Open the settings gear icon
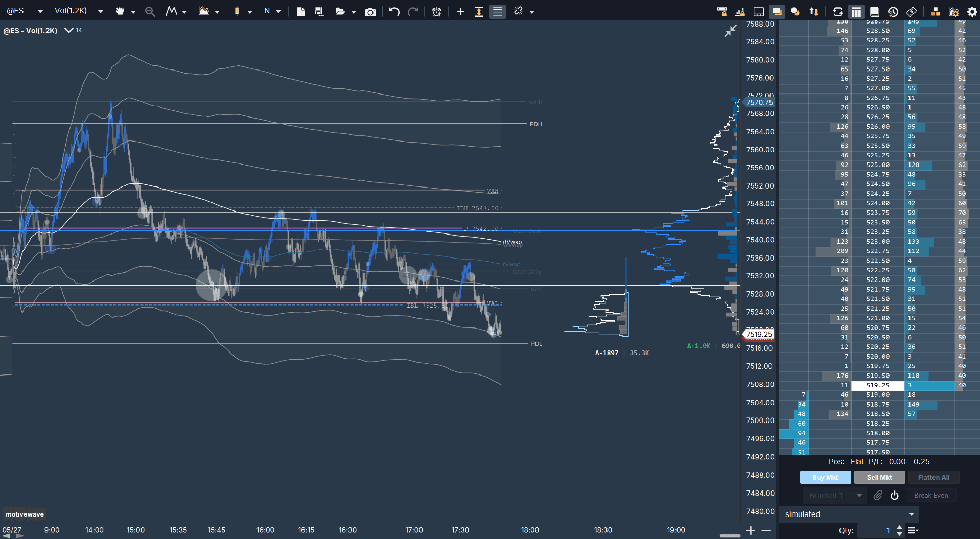The image size is (980, 539). 972,12
